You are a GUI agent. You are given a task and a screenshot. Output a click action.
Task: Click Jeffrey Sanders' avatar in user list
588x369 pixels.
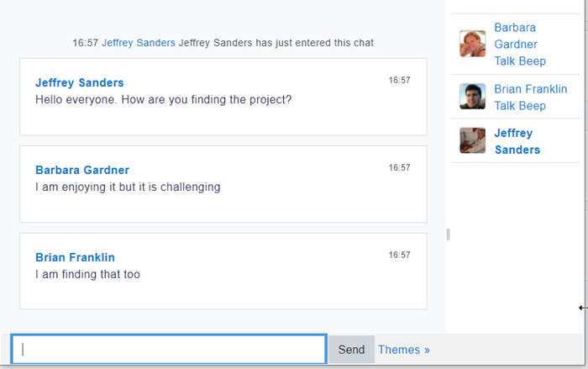coord(472,140)
